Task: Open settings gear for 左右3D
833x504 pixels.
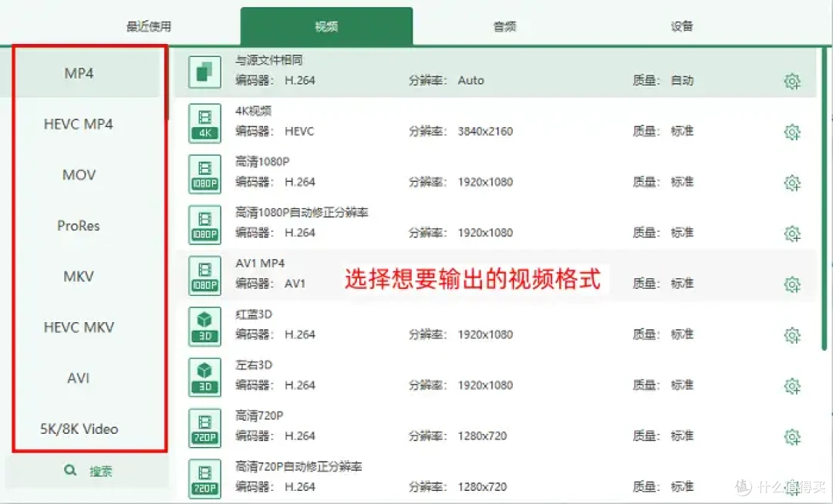Action: pos(792,386)
